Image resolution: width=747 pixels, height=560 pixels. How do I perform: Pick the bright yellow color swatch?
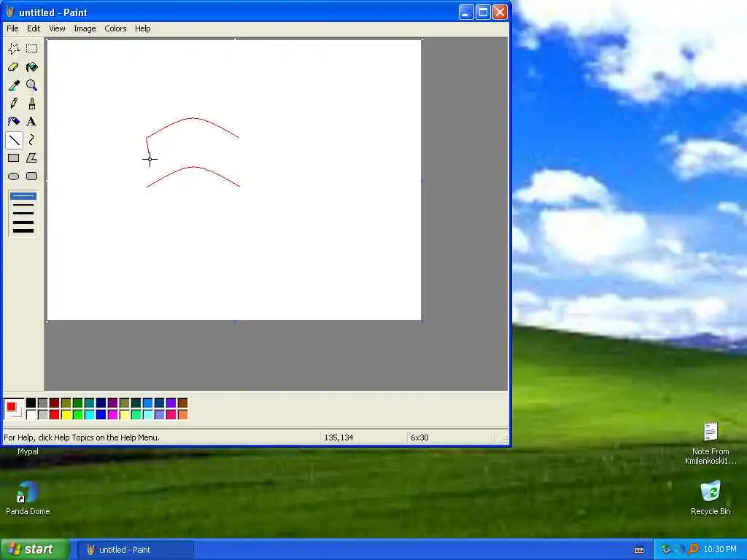(66, 415)
